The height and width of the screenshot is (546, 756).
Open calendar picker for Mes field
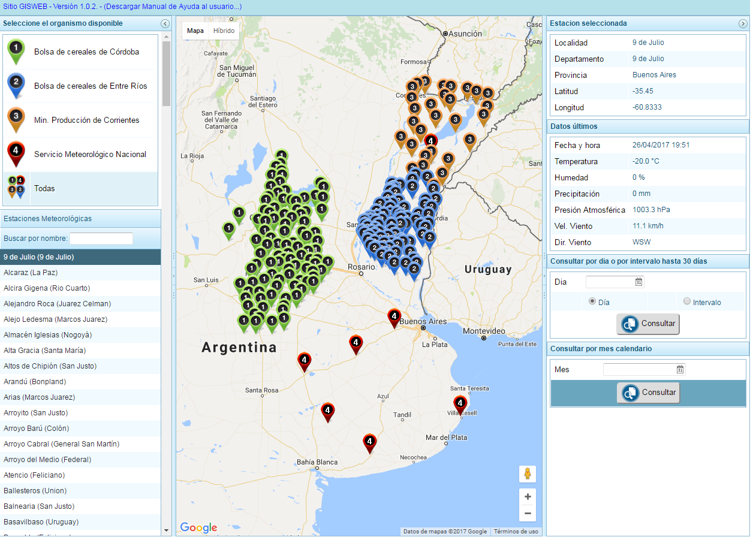pos(680,369)
